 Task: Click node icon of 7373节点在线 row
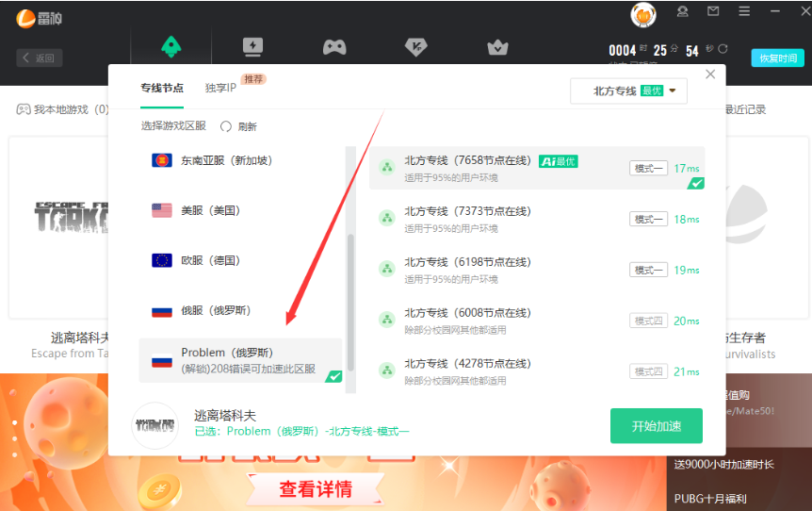[x=387, y=218]
